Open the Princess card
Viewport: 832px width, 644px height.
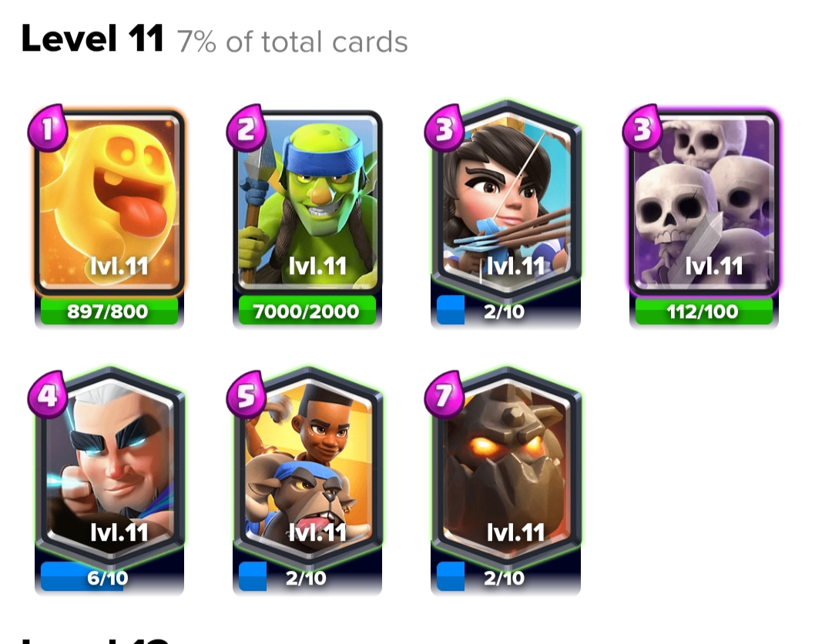pos(505,197)
